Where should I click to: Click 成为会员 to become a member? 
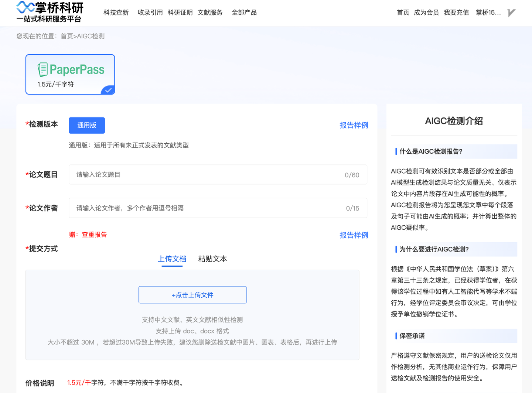coord(426,12)
